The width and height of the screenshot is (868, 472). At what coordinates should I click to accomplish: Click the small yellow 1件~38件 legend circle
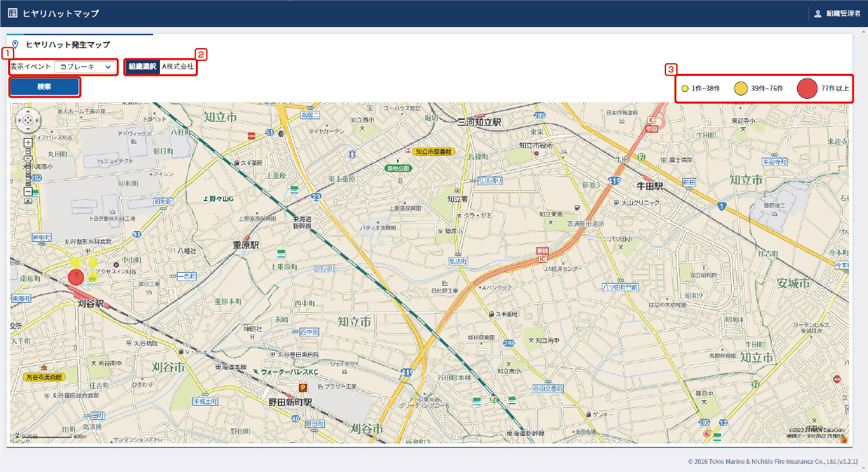point(685,89)
